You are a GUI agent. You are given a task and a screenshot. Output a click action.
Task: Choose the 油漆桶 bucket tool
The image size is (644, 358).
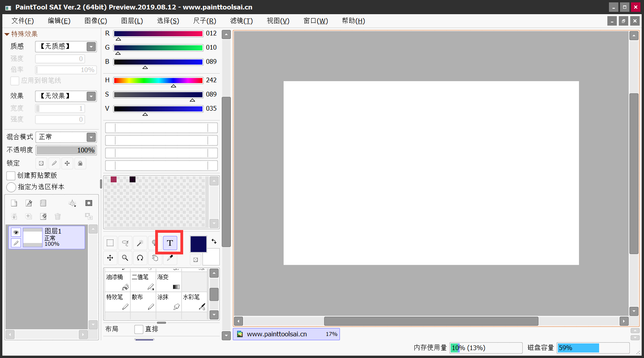[x=117, y=282]
